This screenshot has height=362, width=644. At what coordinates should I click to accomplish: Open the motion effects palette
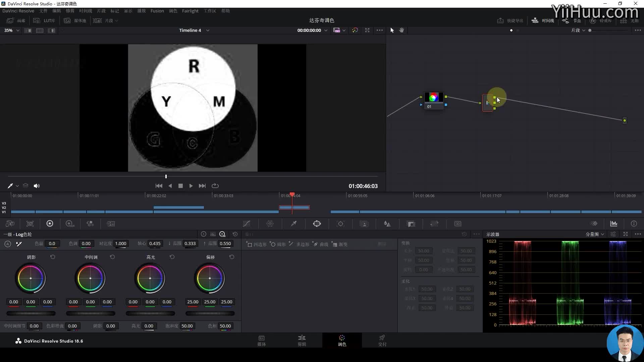(111, 224)
